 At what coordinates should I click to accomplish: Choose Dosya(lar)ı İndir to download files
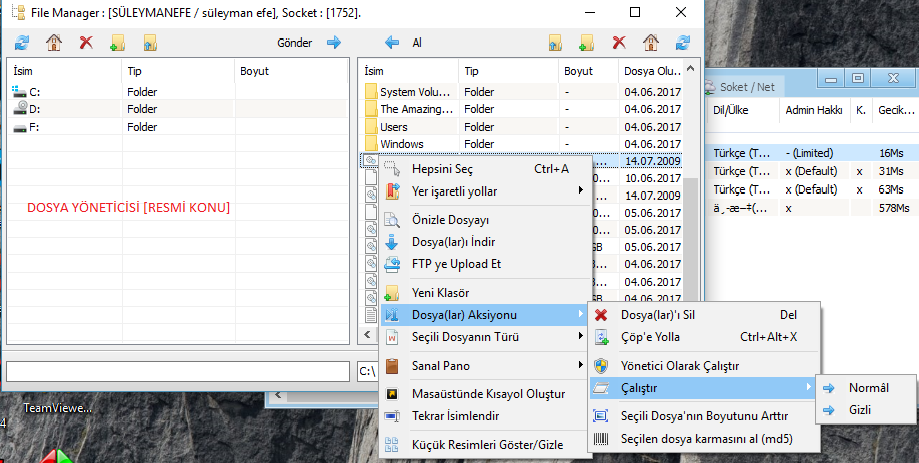point(485,242)
